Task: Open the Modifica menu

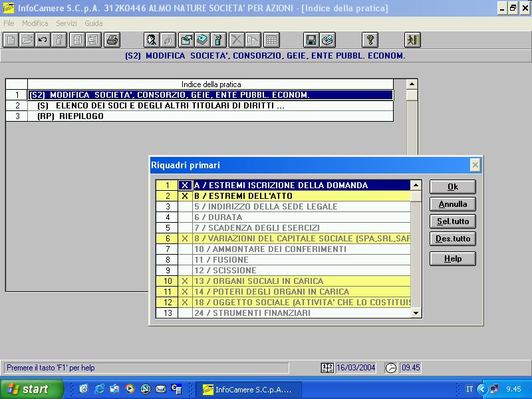Action: pos(35,23)
